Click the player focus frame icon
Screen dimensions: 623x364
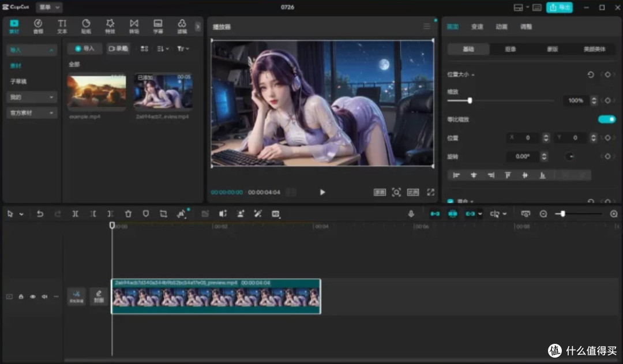396,192
